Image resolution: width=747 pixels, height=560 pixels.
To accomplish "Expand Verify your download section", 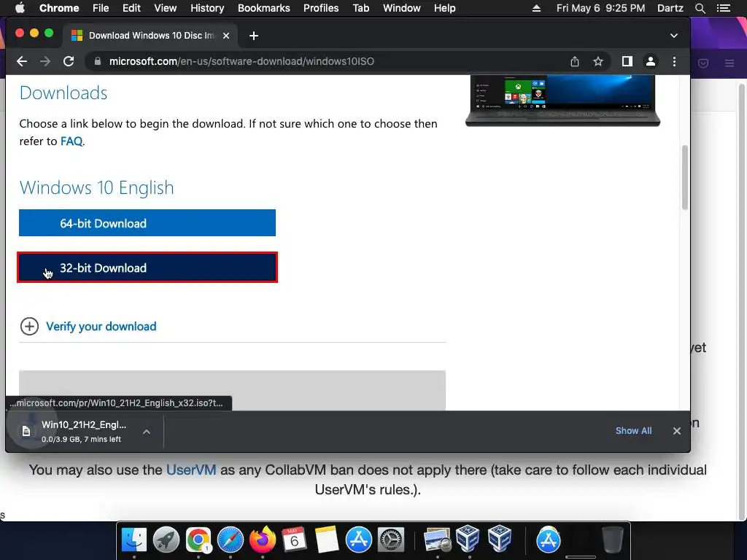I will coord(88,326).
